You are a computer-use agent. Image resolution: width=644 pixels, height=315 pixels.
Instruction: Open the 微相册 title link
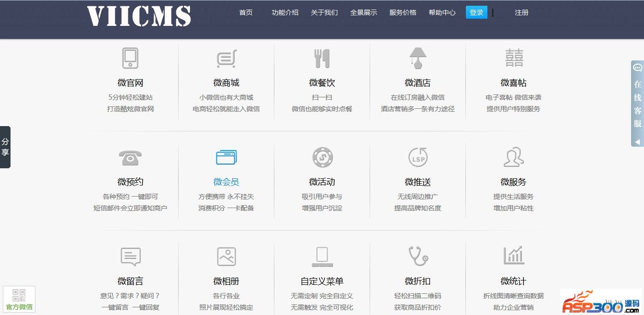[226, 281]
